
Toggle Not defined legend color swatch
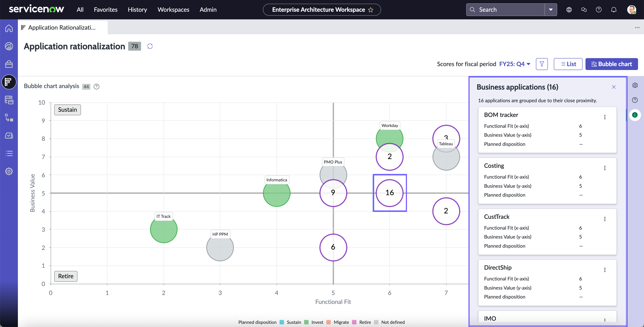(376, 322)
